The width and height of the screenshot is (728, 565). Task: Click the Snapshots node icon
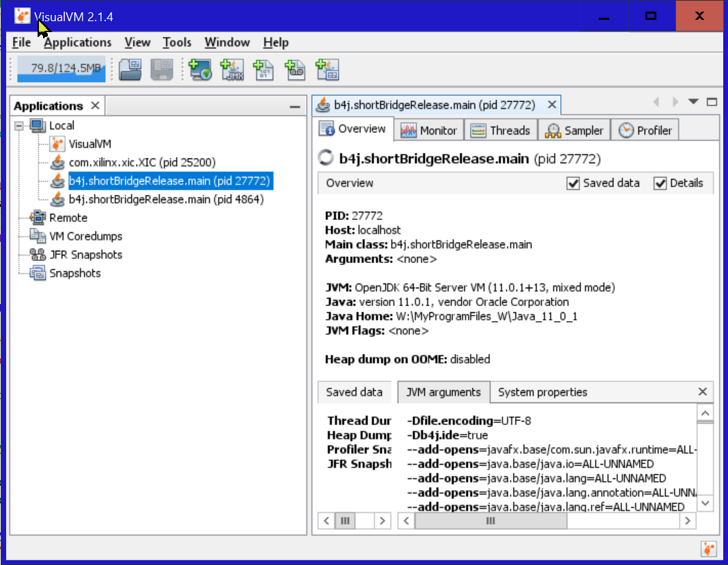[38, 273]
